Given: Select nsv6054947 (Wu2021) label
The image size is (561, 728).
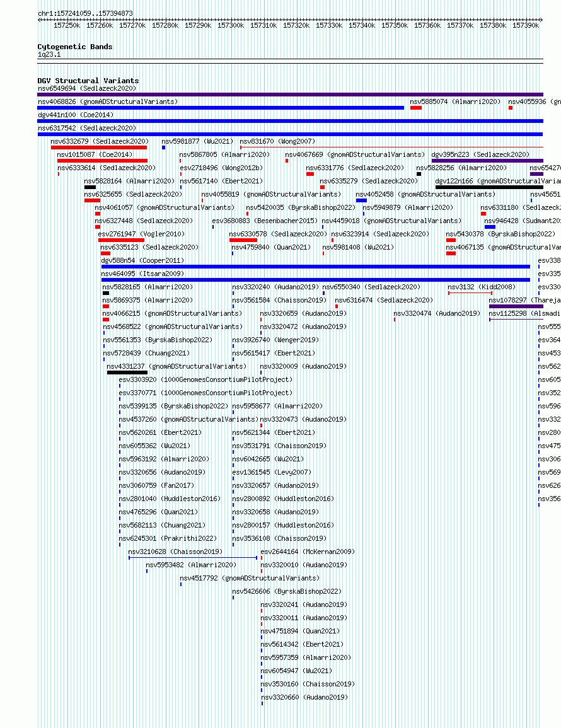Looking at the screenshot, I should (296, 671).
